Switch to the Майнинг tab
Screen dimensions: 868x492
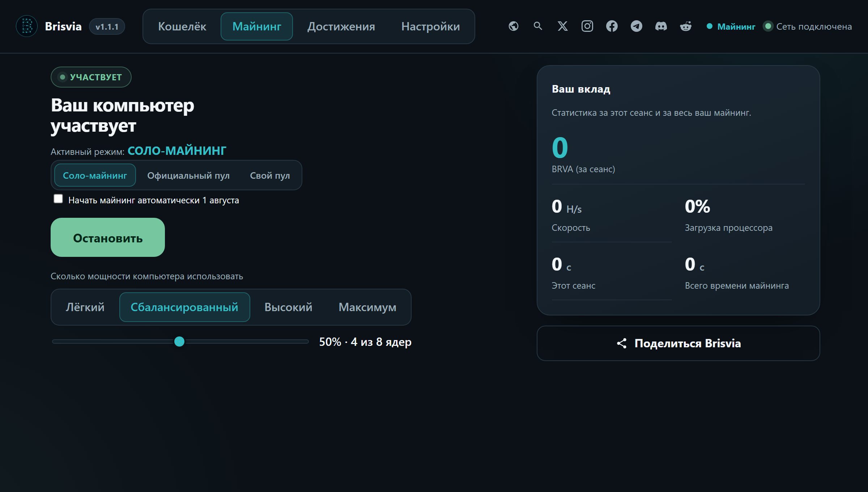pyautogui.click(x=257, y=26)
